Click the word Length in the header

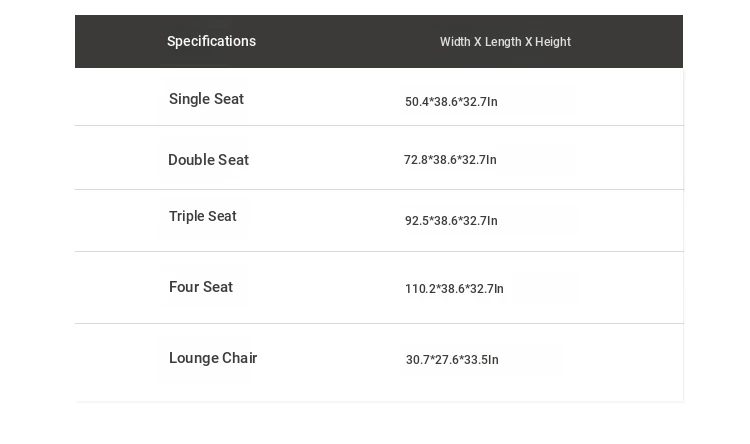pyautogui.click(x=503, y=42)
